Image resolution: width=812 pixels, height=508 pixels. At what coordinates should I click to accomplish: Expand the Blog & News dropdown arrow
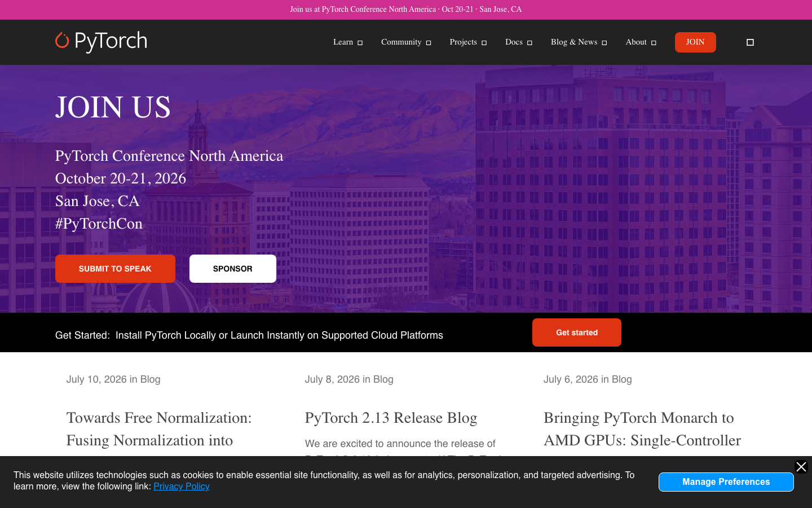[604, 43]
